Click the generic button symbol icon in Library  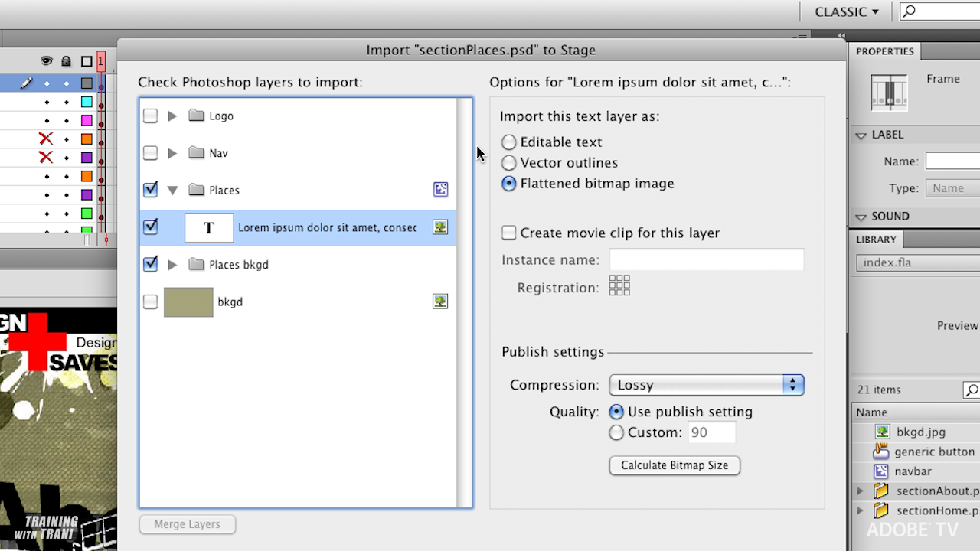tap(881, 452)
